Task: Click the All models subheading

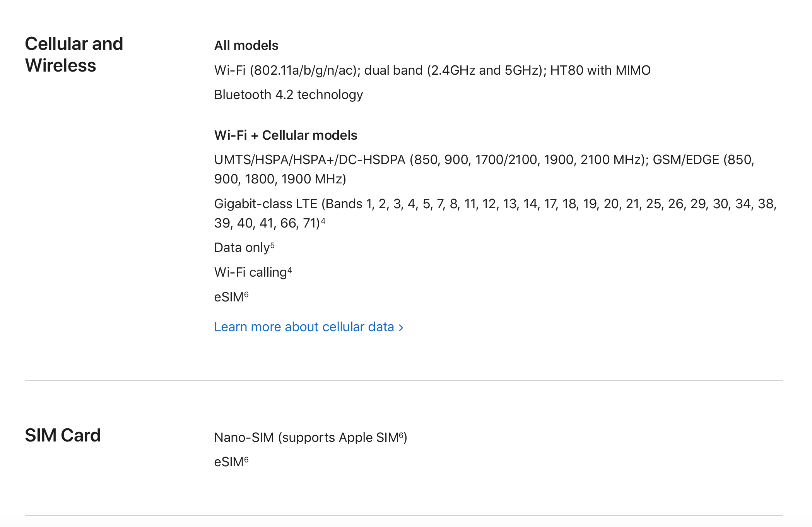Action: 246,46
